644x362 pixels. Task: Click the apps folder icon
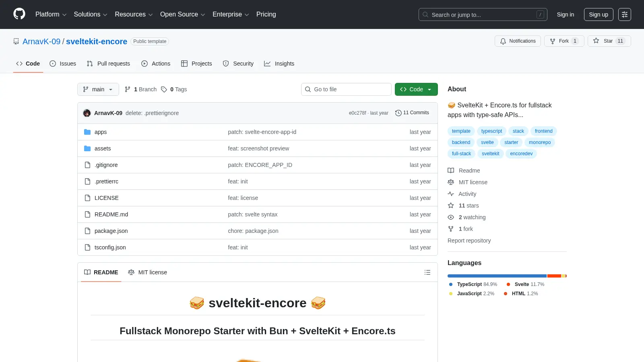click(87, 132)
